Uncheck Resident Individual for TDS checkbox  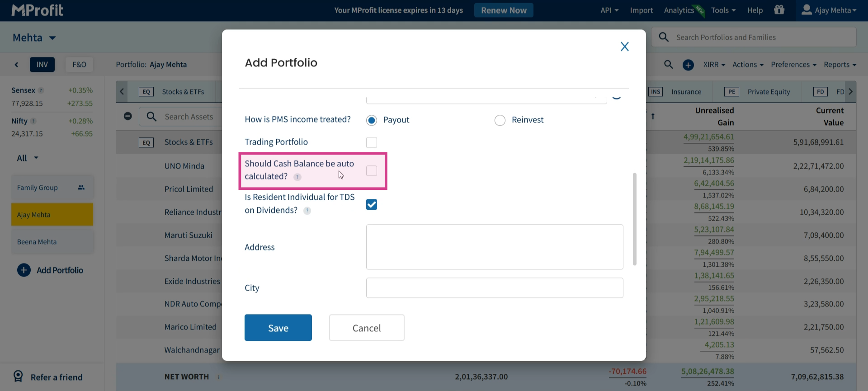[x=372, y=205]
